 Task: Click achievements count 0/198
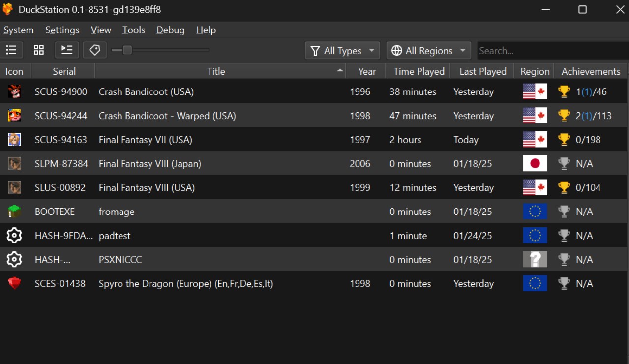click(588, 140)
